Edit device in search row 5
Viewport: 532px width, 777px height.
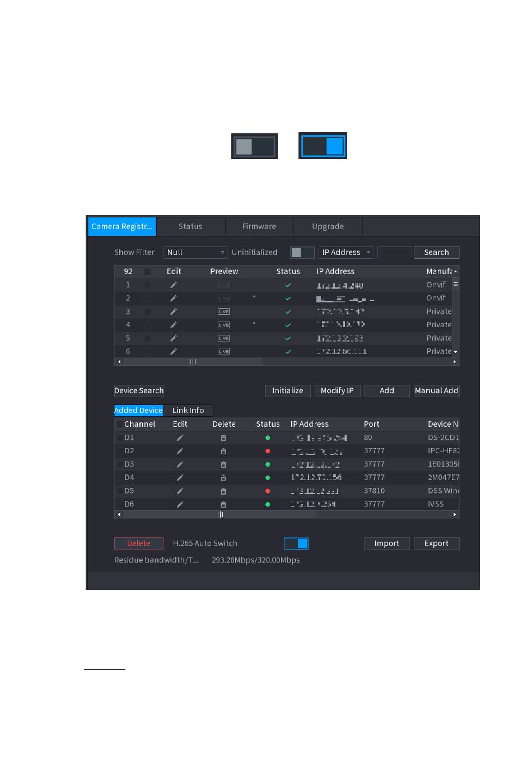pos(174,338)
